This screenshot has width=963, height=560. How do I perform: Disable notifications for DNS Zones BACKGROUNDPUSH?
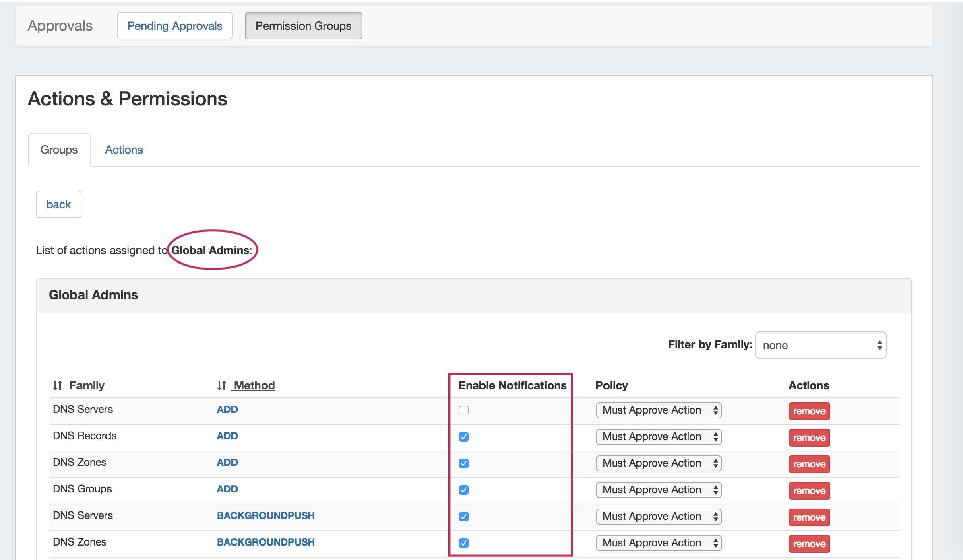pos(463,543)
